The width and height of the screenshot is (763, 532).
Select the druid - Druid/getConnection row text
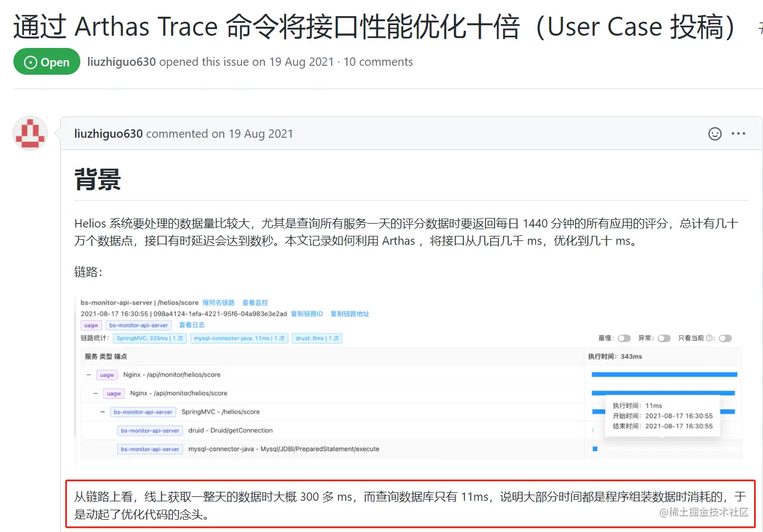point(230,431)
